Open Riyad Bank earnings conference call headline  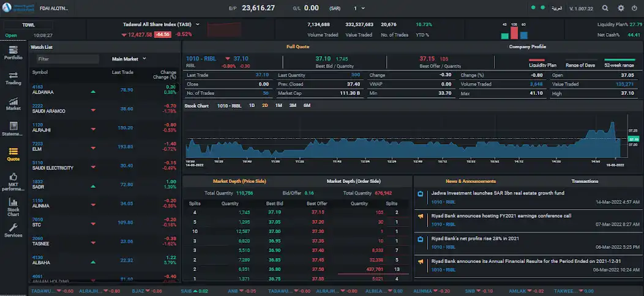[x=501, y=215]
